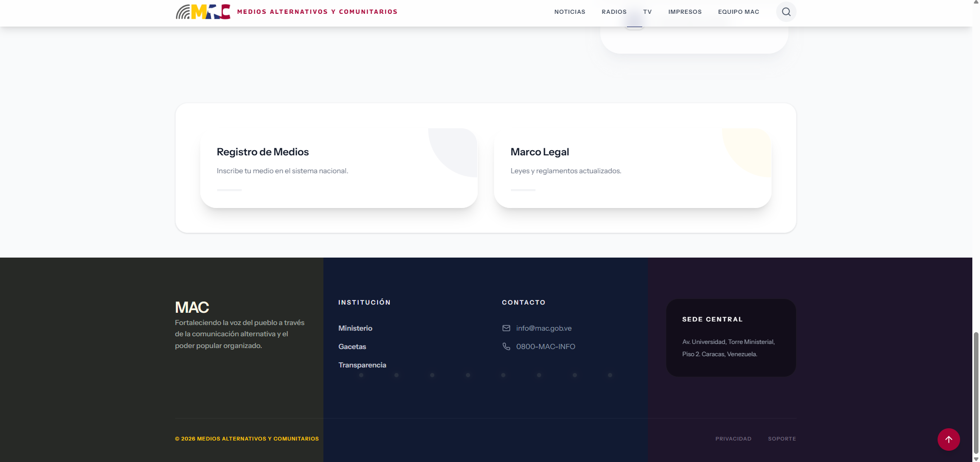
Task: Go to the TV section
Action: click(647, 12)
